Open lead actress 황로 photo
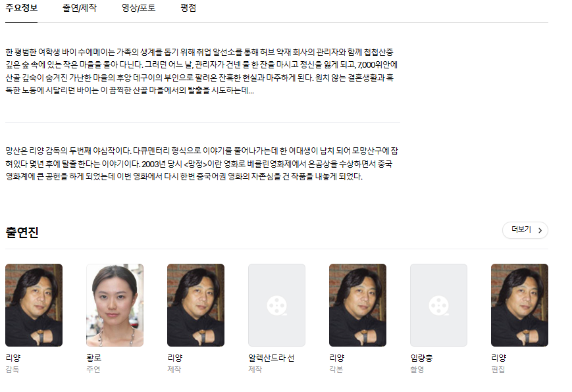The image size is (572, 392). (x=115, y=305)
